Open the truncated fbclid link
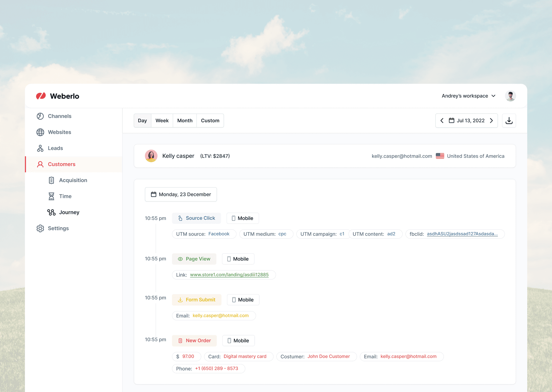The width and height of the screenshot is (552, 392). [462, 234]
